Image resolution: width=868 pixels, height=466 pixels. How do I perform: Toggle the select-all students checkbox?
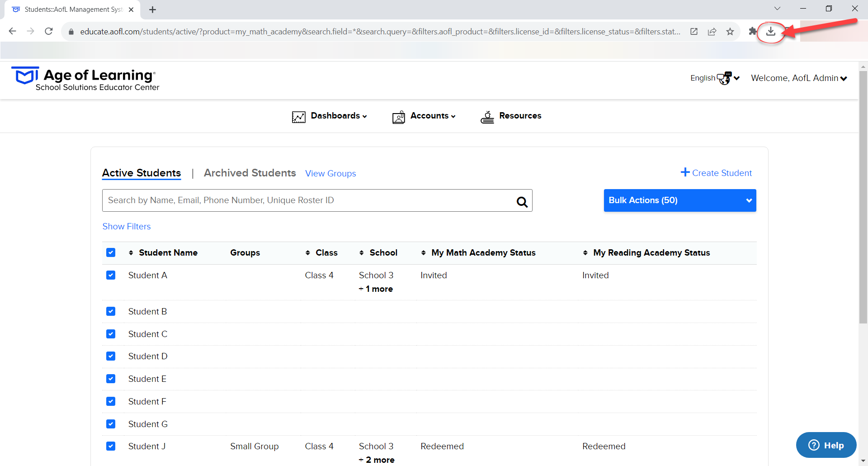(111, 252)
